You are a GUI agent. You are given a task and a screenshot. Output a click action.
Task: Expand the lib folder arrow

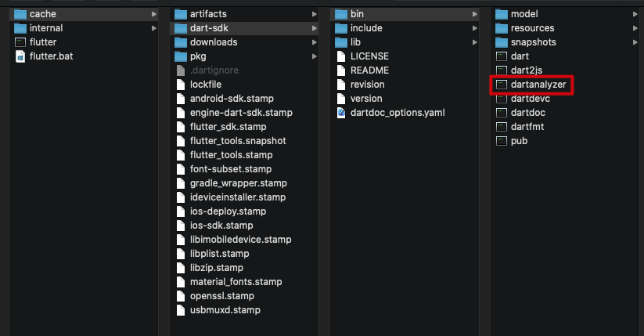pos(475,42)
